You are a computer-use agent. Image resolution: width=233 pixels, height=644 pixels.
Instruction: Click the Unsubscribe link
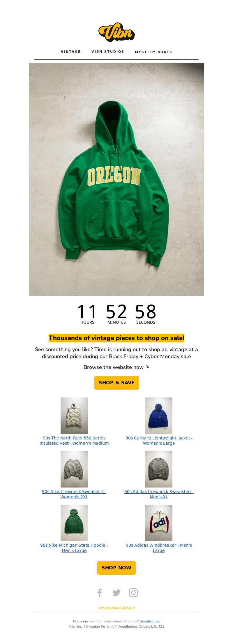(x=149, y=621)
